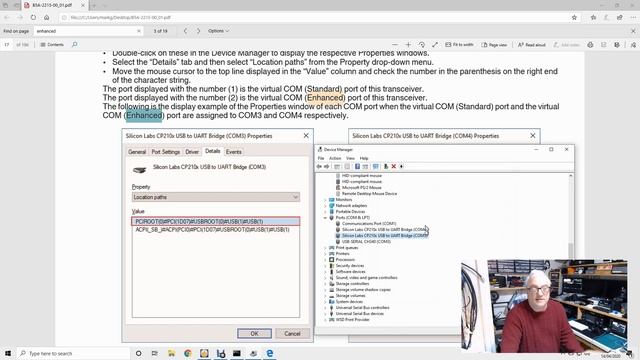This screenshot has height=360, width=640.
Task: Click Details tab in COM3 Properties image
Action: click(212, 151)
